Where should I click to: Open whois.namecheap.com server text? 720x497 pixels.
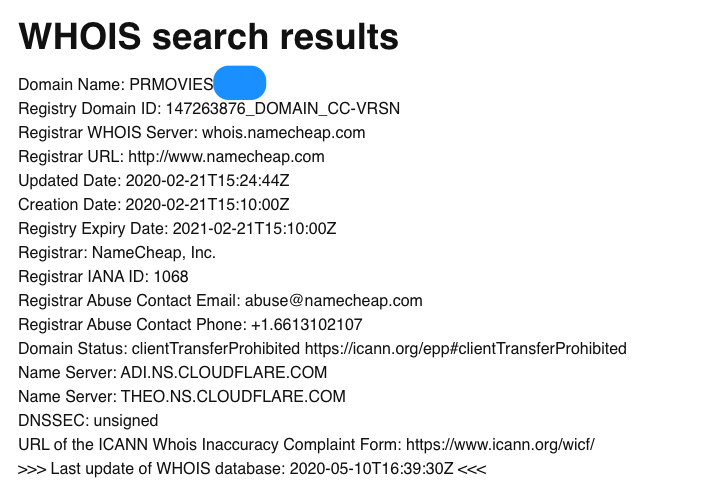(x=284, y=132)
